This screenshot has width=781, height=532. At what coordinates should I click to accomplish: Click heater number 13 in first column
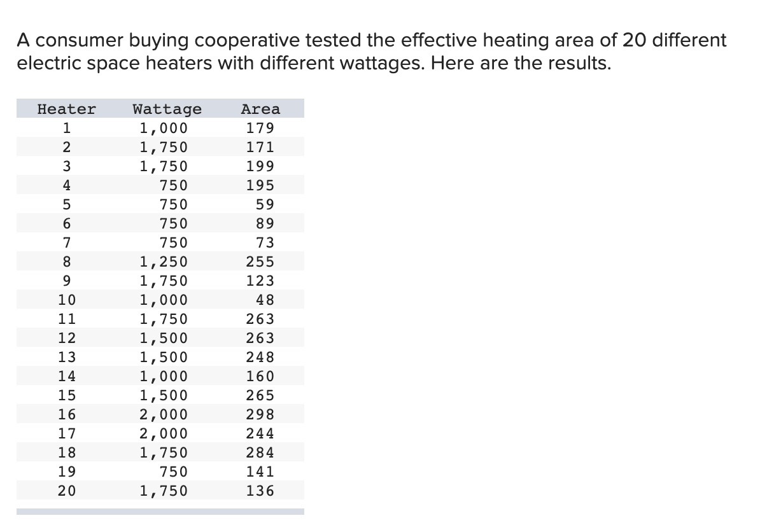click(x=67, y=357)
